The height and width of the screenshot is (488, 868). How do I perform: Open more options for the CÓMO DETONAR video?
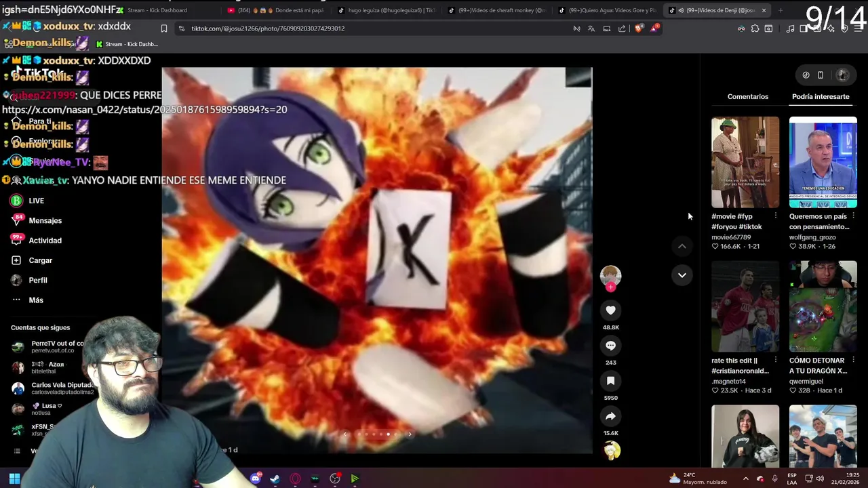tap(853, 361)
